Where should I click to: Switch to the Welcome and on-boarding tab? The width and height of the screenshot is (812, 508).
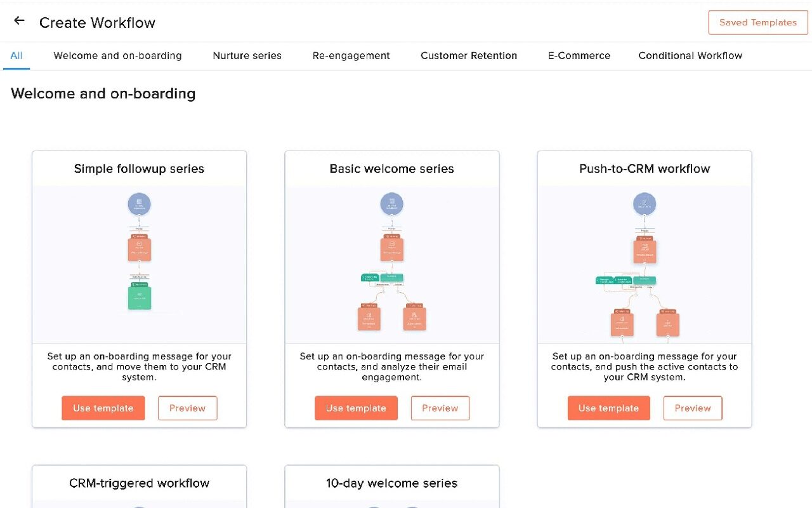(x=117, y=56)
